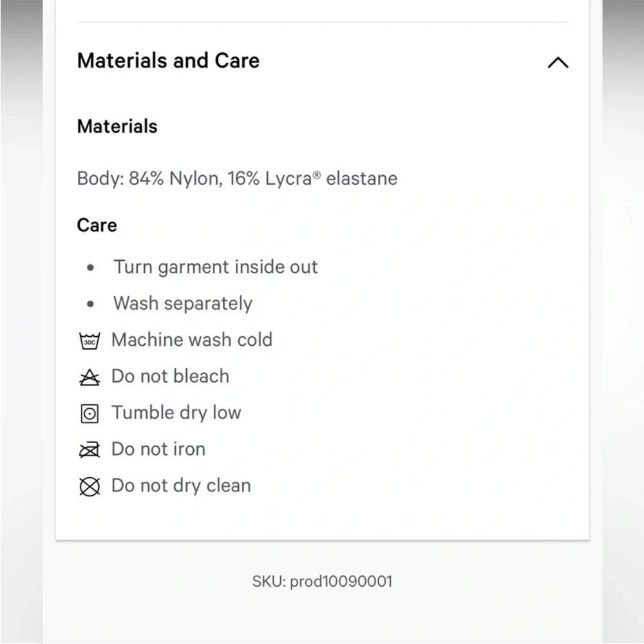
Task: Select the Do not iron text
Action: [158, 449]
